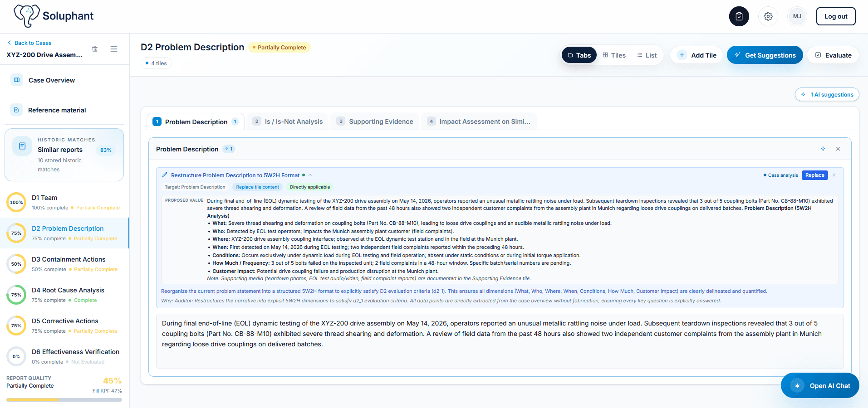This screenshot has height=408, width=868.
Task: Dismiss the 5W2H suggestion
Action: pyautogui.click(x=834, y=175)
